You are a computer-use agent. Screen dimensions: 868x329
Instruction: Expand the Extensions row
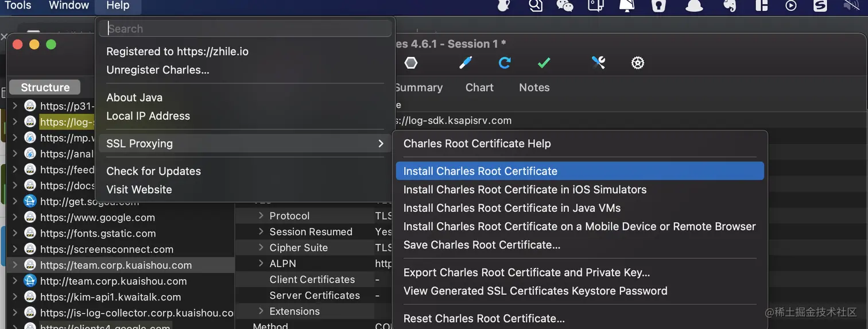[x=261, y=311]
